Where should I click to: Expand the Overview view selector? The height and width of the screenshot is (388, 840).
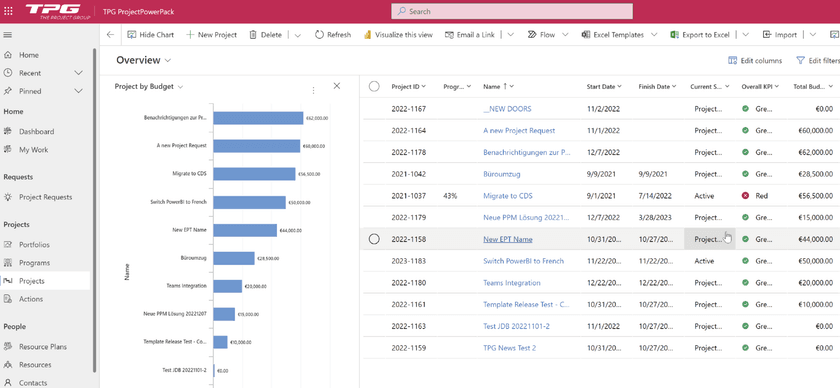[144, 61]
